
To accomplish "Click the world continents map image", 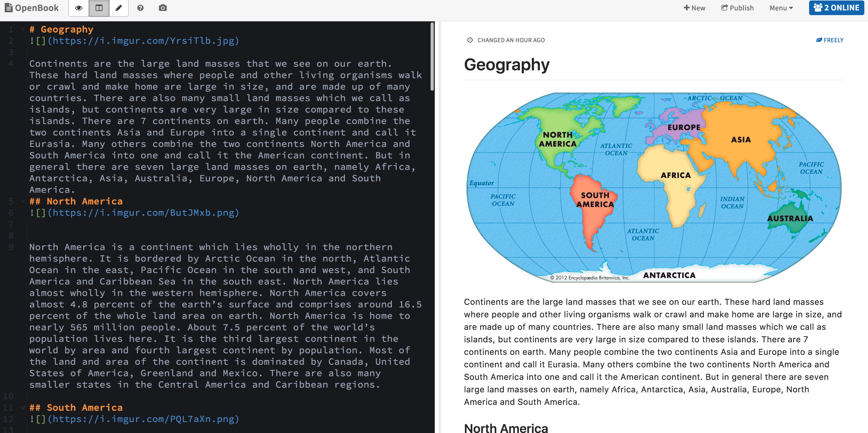I will click(654, 188).
